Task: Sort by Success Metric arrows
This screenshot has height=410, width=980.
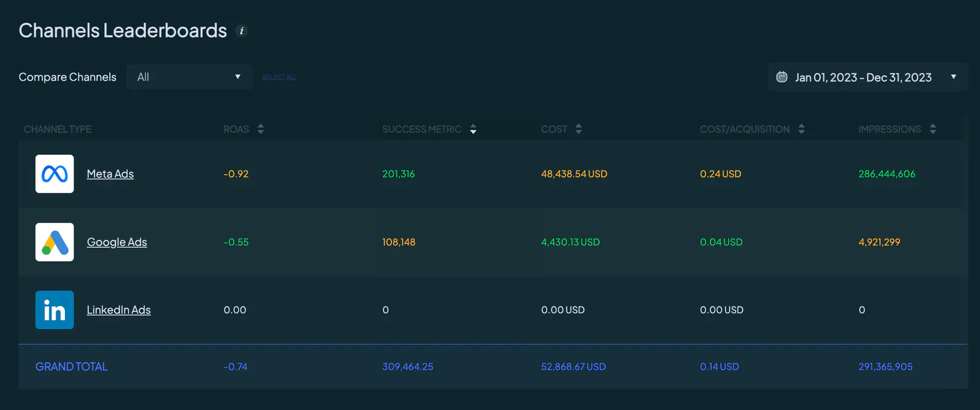Action: pos(473,129)
